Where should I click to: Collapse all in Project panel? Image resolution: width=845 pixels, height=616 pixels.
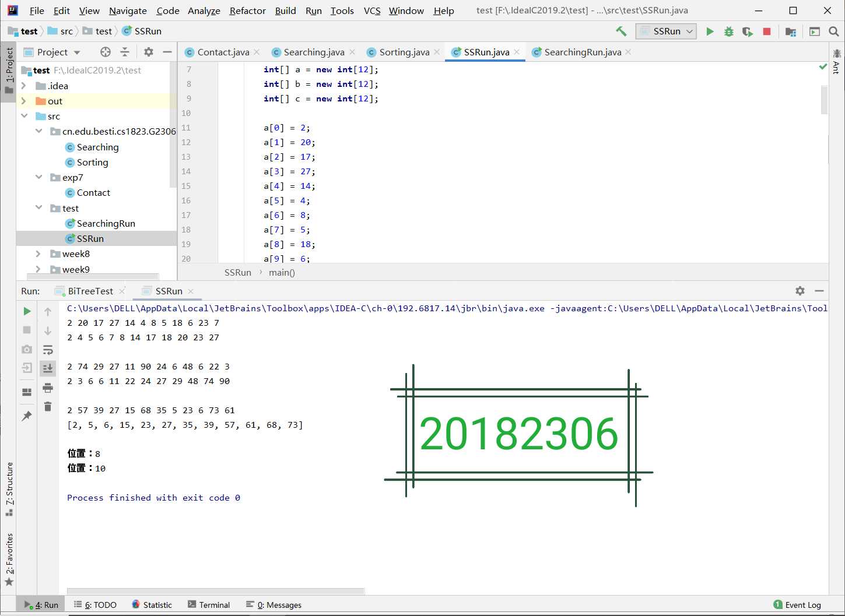[x=125, y=52]
